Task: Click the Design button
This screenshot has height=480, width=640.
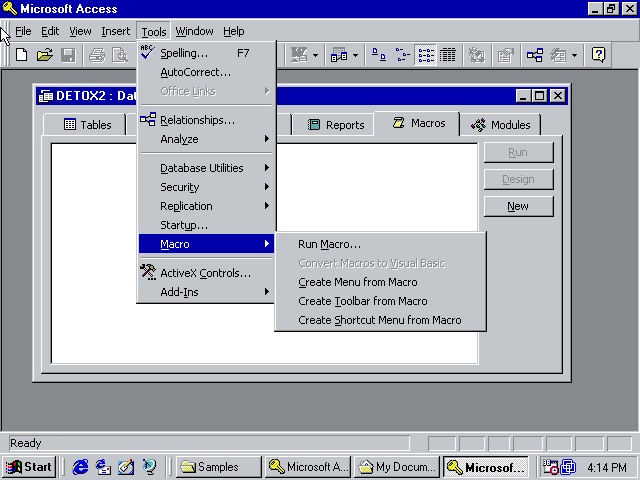Action: pyautogui.click(x=518, y=179)
